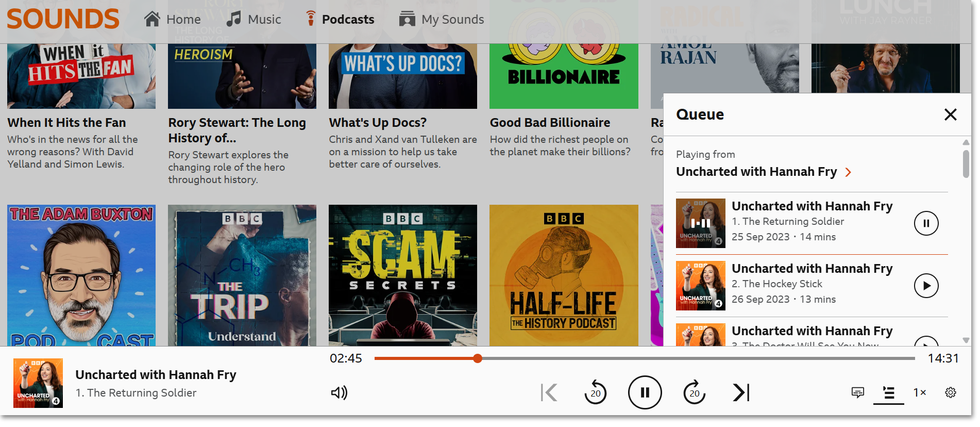Open Scam Secrets podcast cover
980x427 pixels.
coord(403,275)
